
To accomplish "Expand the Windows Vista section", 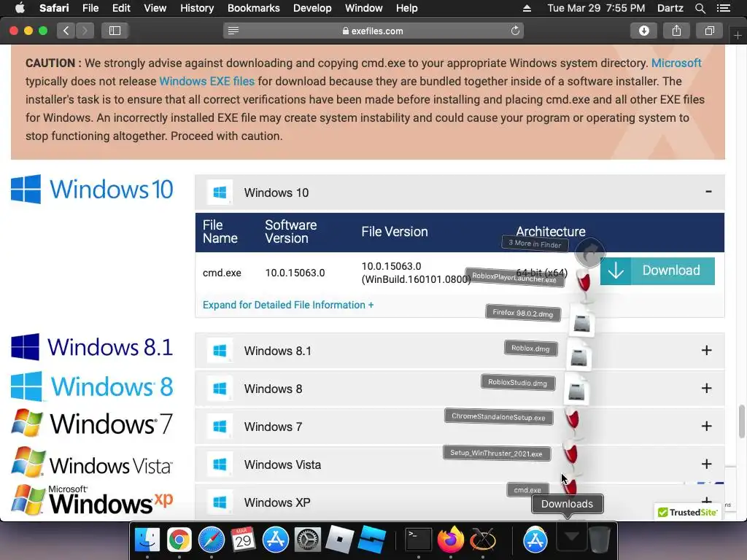I will point(706,464).
